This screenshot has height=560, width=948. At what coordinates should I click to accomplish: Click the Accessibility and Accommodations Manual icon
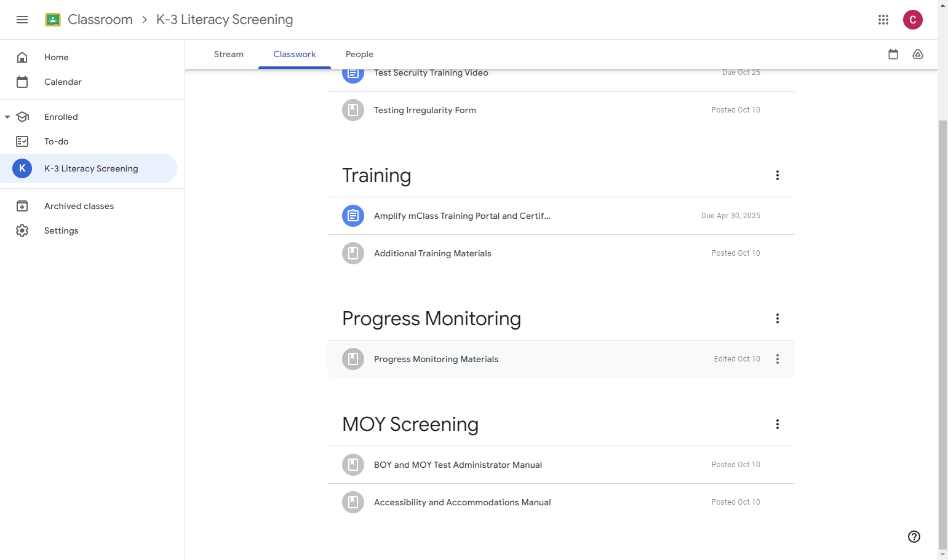(353, 502)
